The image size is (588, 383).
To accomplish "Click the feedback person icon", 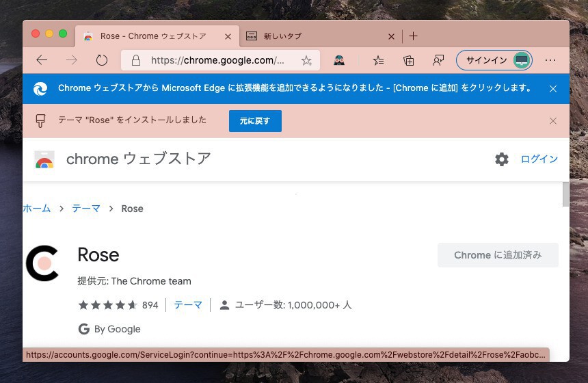I will tap(438, 60).
